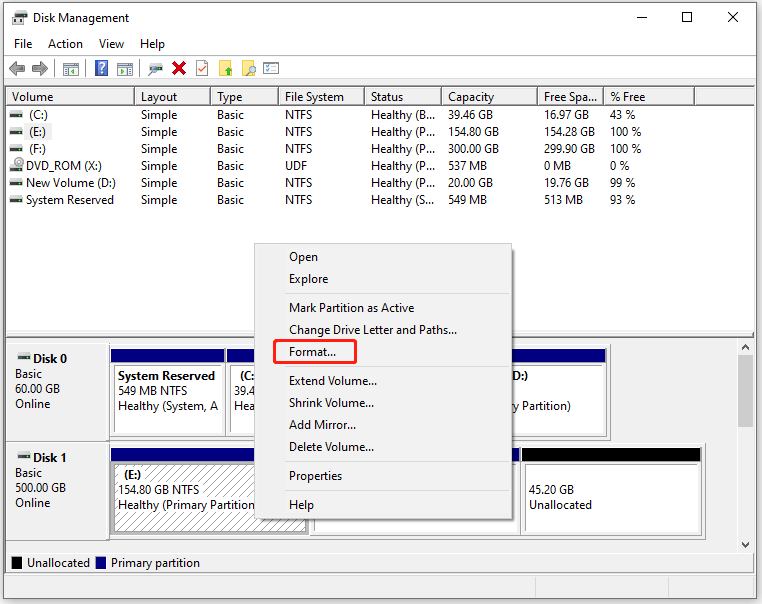The width and height of the screenshot is (762, 604).
Task: Click the 300.00 GB capacity cell
Action: 473,149
